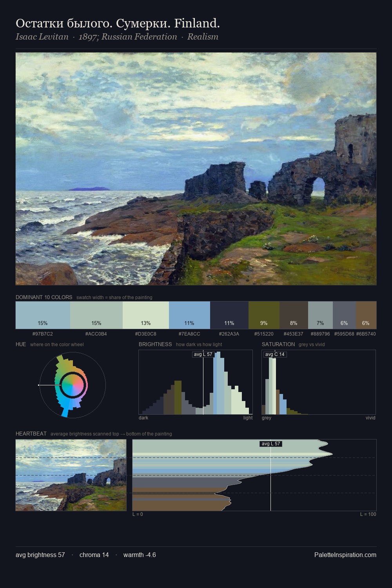Click the '#6B5740' hex code label
Image resolution: width=392 pixels, height=588 pixels.
[366, 334]
